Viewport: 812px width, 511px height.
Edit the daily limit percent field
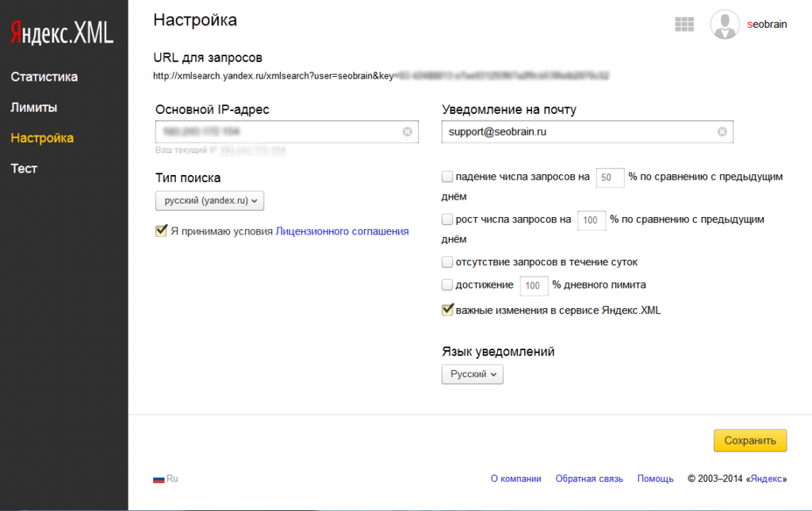tap(534, 285)
